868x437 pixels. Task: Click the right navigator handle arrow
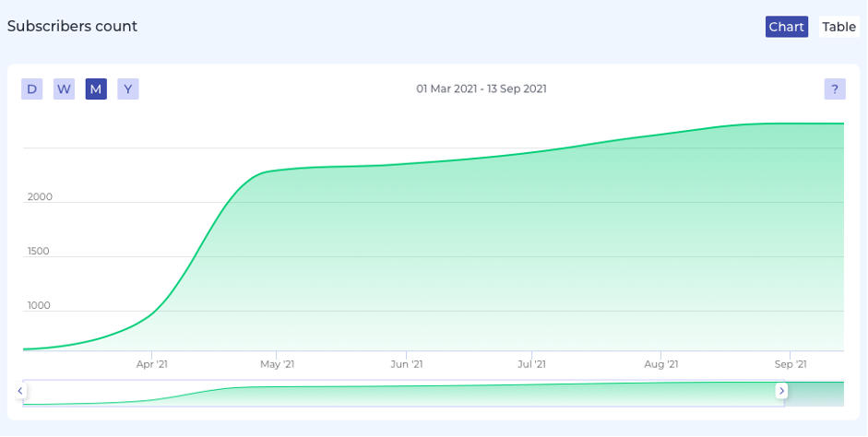point(781,391)
